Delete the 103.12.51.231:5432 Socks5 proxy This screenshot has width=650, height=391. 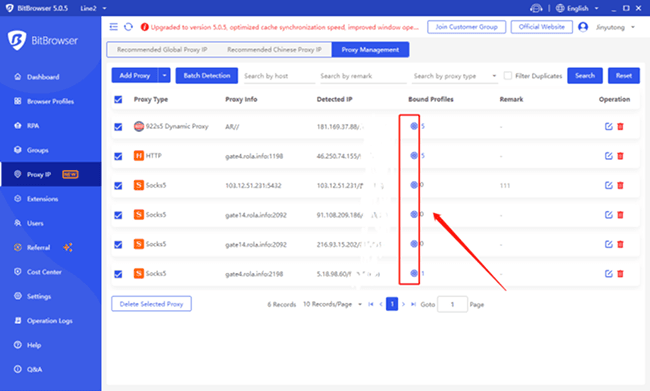click(x=620, y=185)
